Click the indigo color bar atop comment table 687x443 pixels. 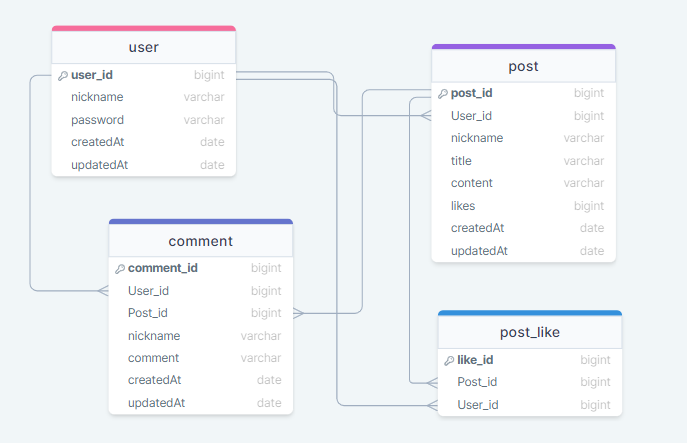(201, 221)
